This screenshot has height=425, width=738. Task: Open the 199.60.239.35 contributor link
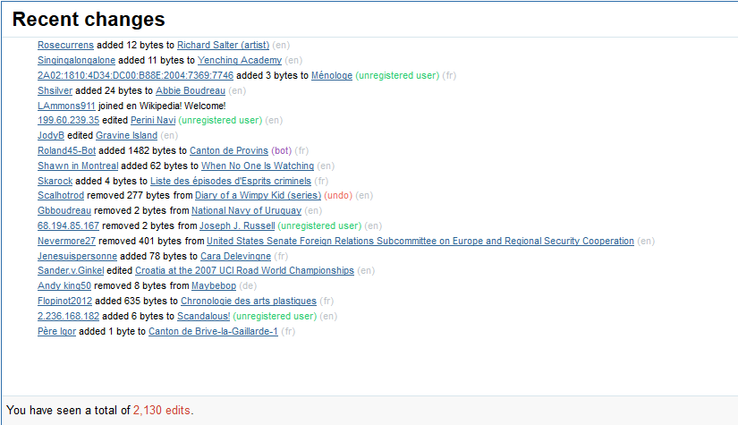coord(68,120)
